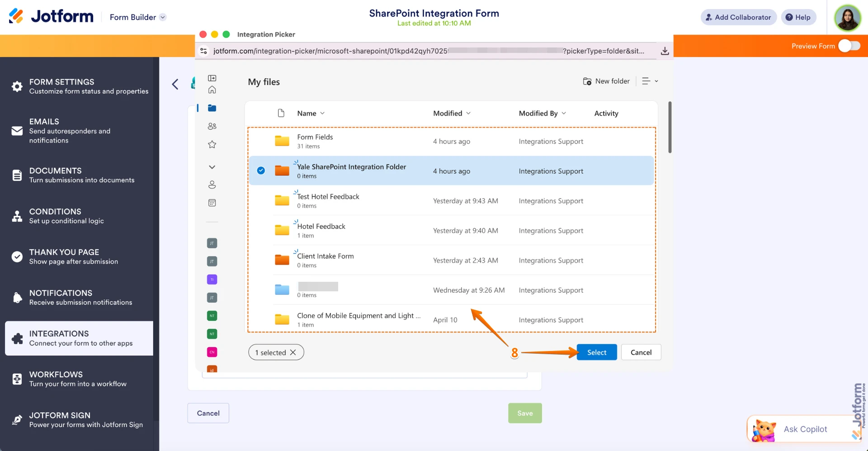Screen dimensions: 868x451
Task: Click the Jotform Sign pen icon
Action: pyautogui.click(x=17, y=420)
